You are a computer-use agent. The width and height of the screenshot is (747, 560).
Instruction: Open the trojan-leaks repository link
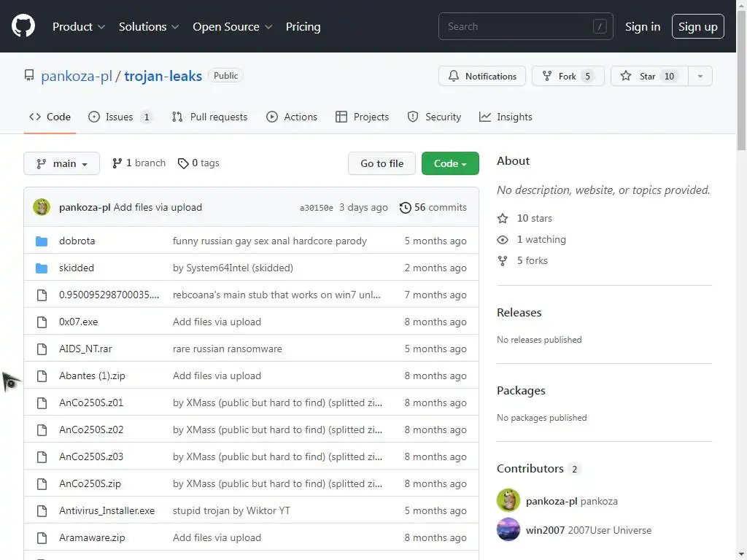163,76
